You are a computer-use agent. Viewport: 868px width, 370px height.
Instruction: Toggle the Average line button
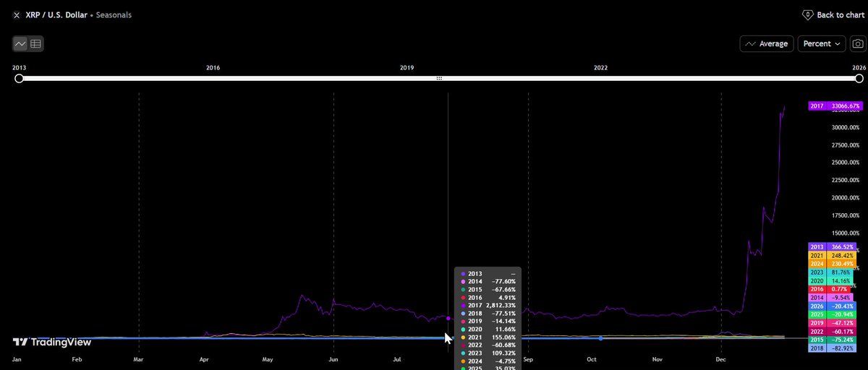(x=767, y=44)
